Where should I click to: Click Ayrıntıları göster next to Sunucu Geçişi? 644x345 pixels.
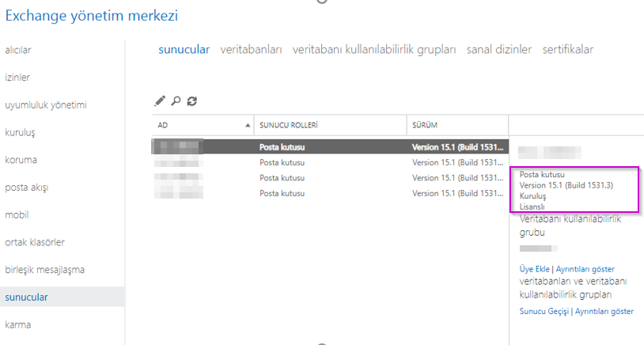[604, 311]
